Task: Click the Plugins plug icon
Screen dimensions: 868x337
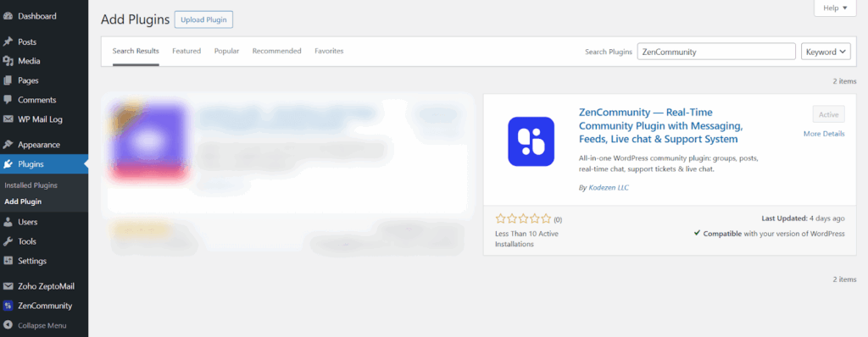Action: pyautogui.click(x=8, y=164)
